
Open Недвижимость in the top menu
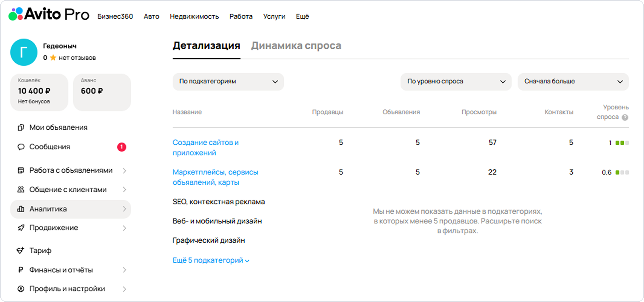(194, 16)
